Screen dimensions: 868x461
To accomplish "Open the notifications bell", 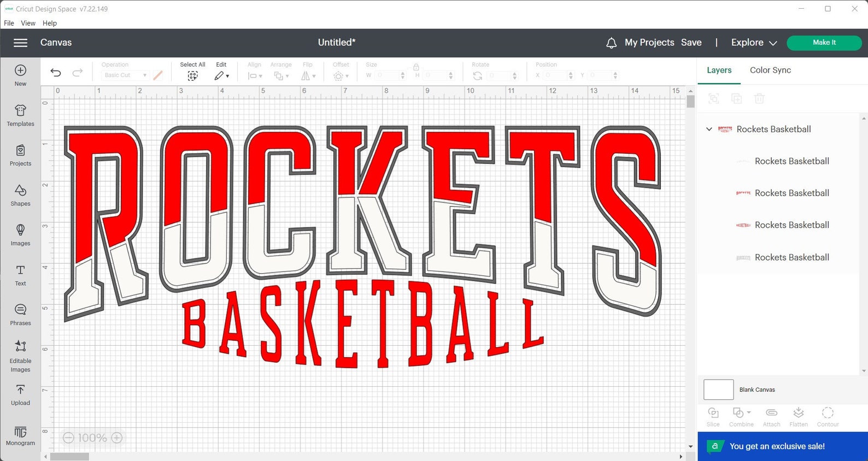I will (x=611, y=43).
